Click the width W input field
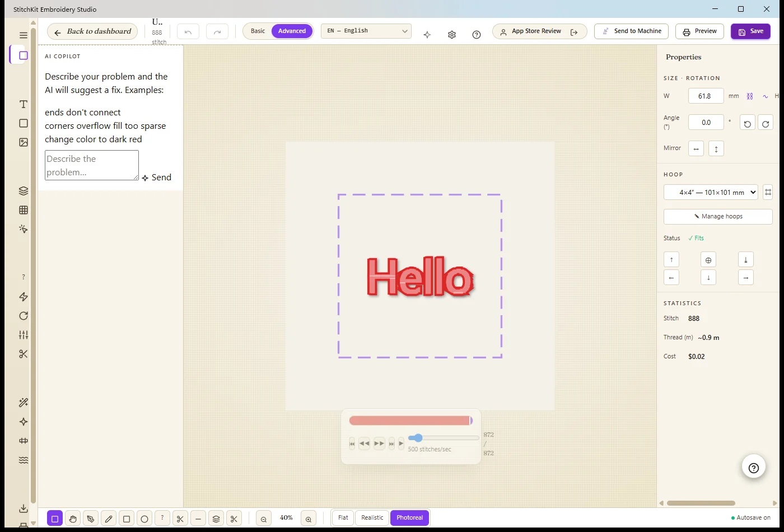Image resolution: width=784 pixels, height=532 pixels. click(706, 96)
